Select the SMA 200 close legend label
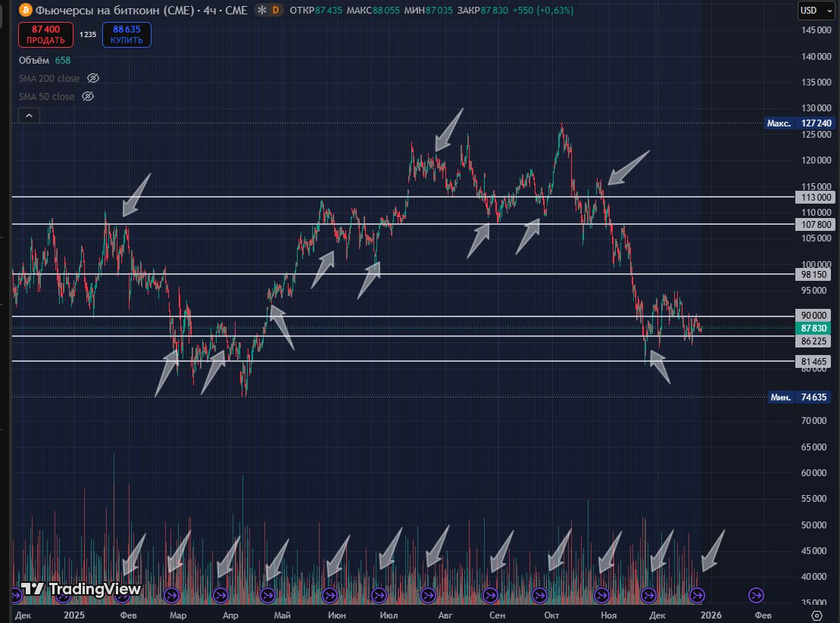The height and width of the screenshot is (623, 840). click(x=48, y=79)
